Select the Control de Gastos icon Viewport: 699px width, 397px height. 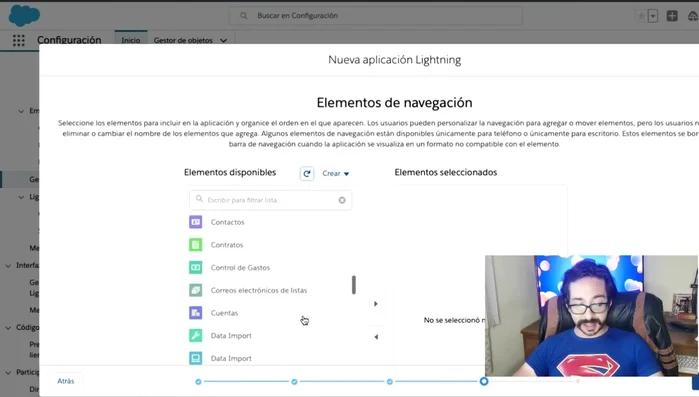click(195, 267)
